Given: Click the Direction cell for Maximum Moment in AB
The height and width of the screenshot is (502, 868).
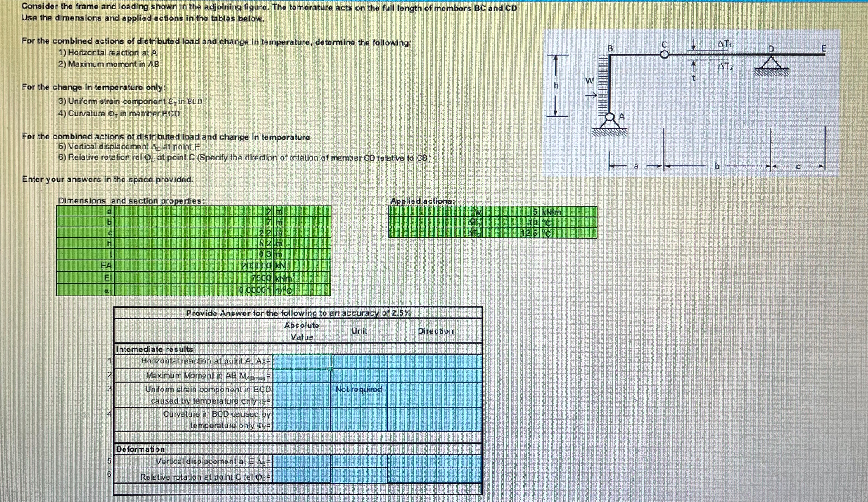Looking at the screenshot, I should coord(435,376).
